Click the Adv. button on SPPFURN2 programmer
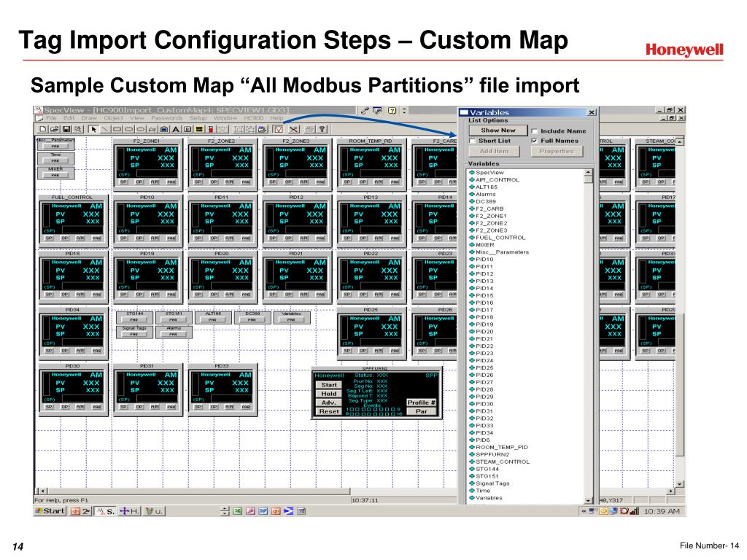 click(329, 402)
